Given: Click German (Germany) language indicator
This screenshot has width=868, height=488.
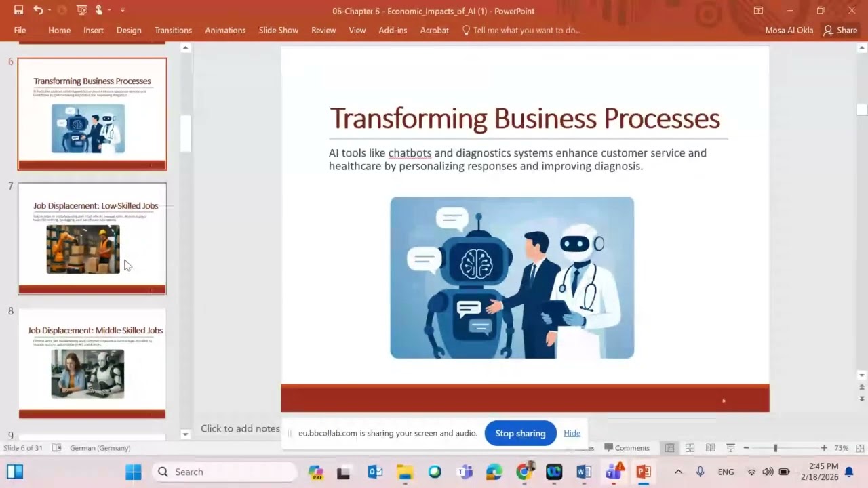Looking at the screenshot, I should pos(100,448).
